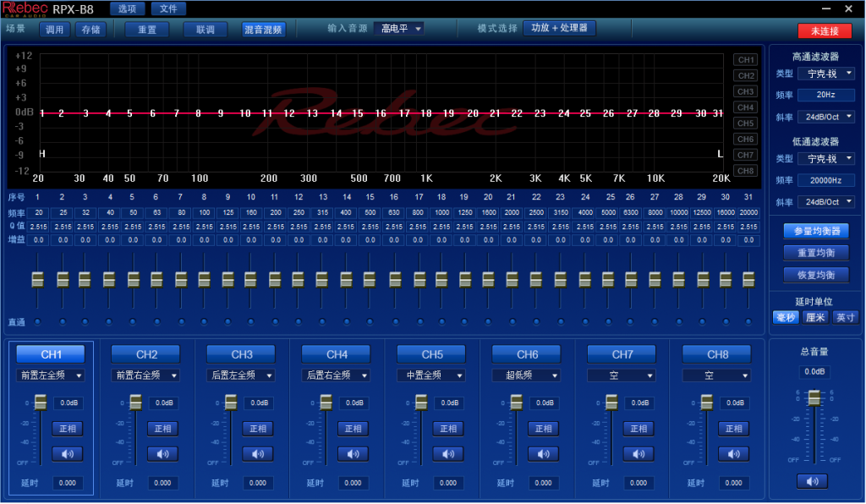Image resolution: width=866 pixels, height=504 pixels.
Task: Show CH5 curve in graph legend
Action: point(746,123)
